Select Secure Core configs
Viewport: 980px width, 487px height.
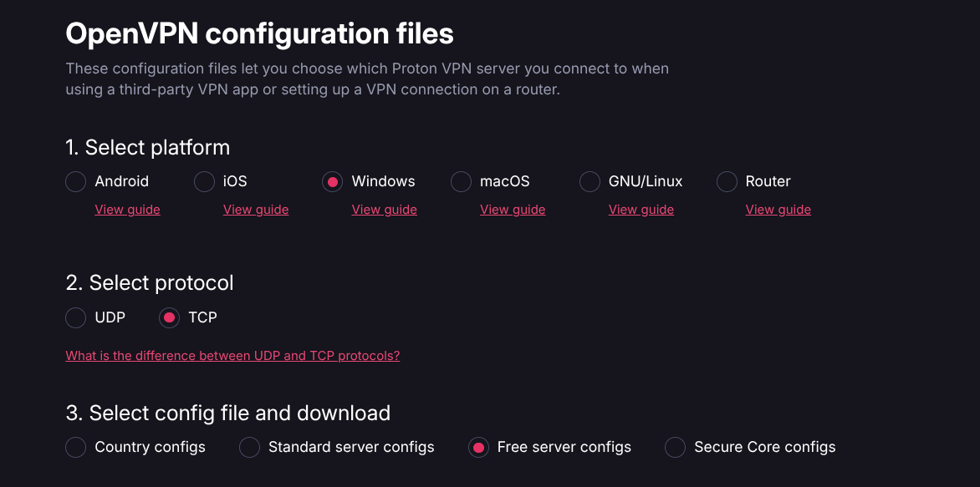[675, 447]
